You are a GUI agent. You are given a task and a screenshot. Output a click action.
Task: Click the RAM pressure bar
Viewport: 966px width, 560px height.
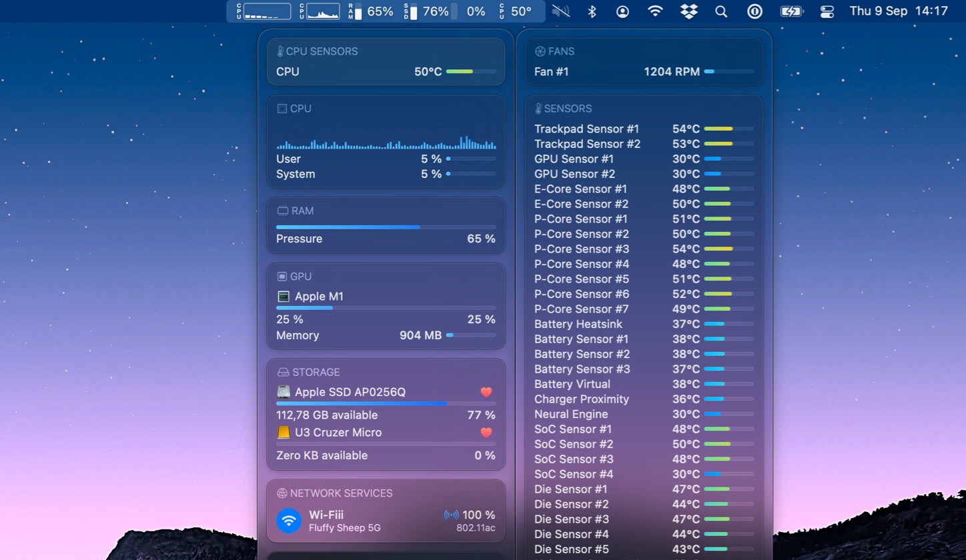[x=386, y=227]
